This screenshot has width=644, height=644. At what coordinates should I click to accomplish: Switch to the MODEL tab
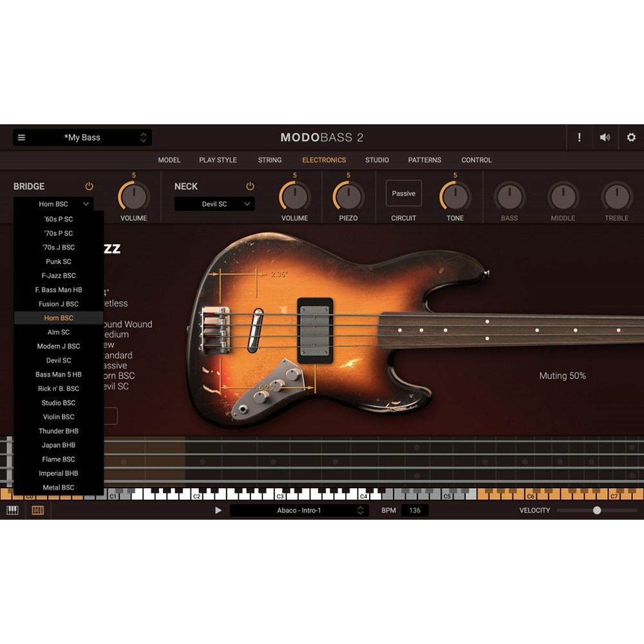169,160
